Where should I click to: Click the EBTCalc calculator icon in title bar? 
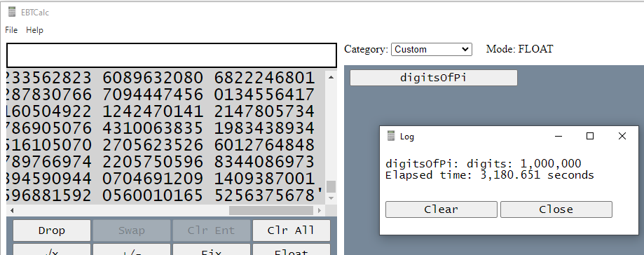pos(12,12)
